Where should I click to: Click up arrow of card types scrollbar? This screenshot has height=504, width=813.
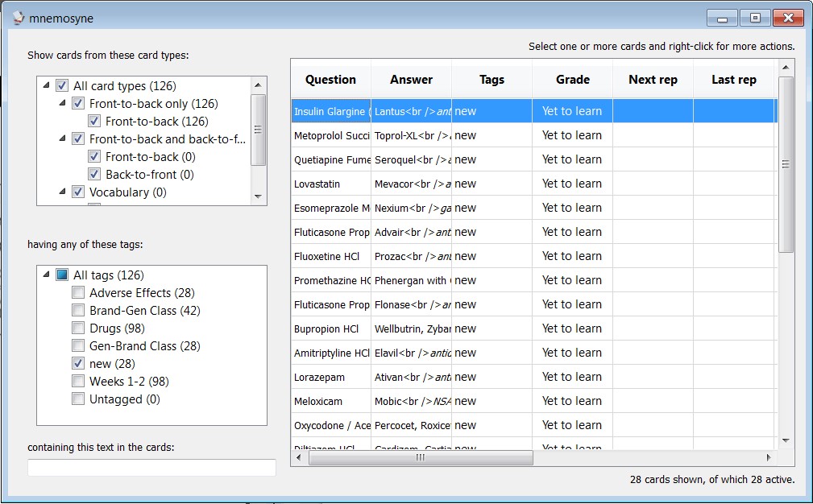pyautogui.click(x=258, y=85)
